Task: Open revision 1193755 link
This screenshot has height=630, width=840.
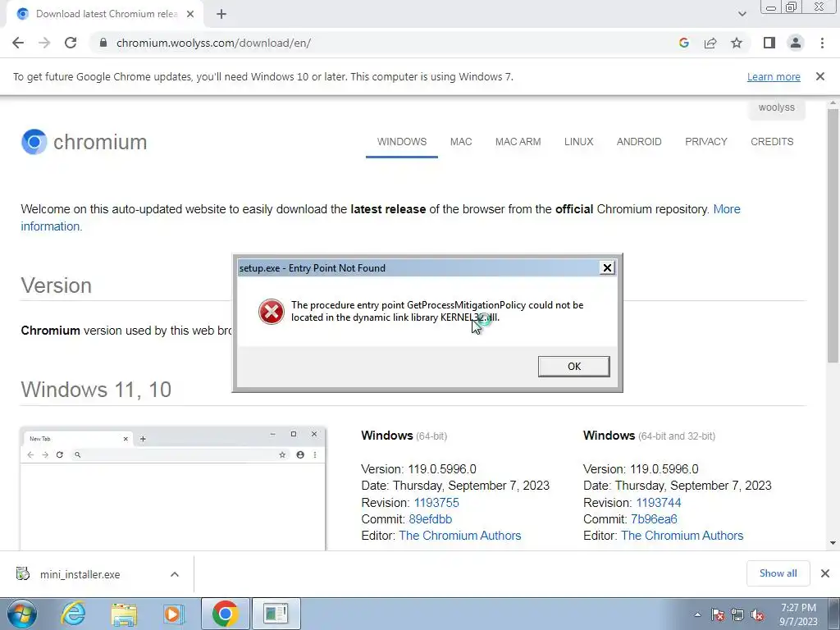Action: (x=436, y=503)
